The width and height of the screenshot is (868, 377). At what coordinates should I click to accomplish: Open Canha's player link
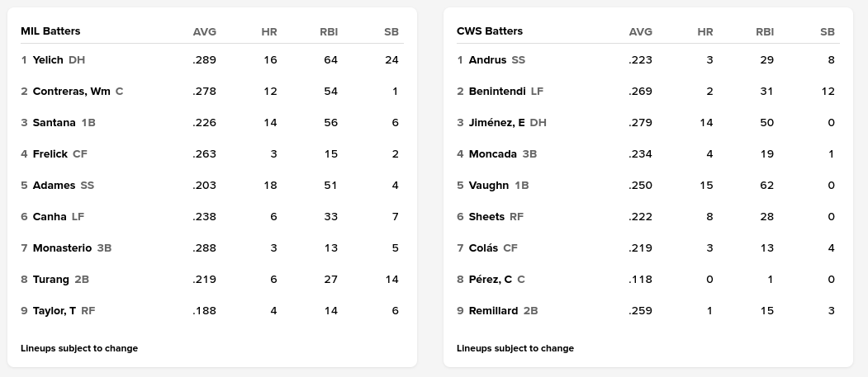(x=50, y=217)
